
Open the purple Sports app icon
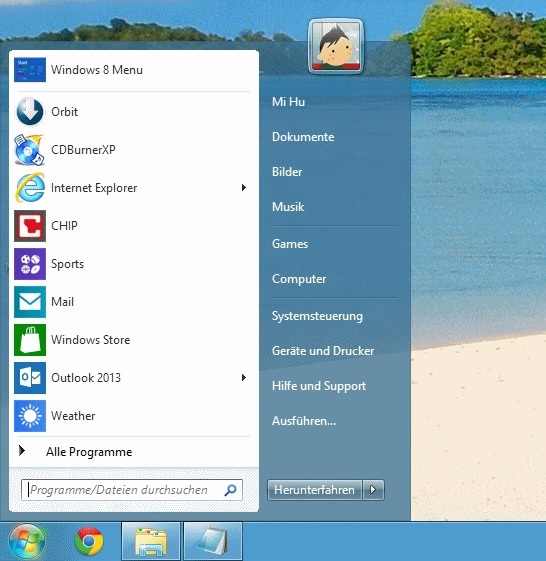tap(30, 264)
